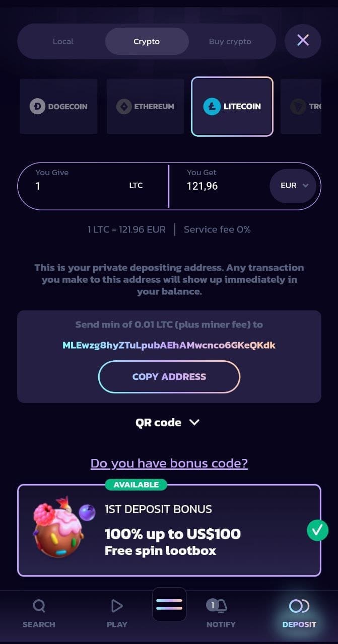The image size is (338, 644).
Task: Choose the Litecoin currency card
Action: click(x=232, y=106)
